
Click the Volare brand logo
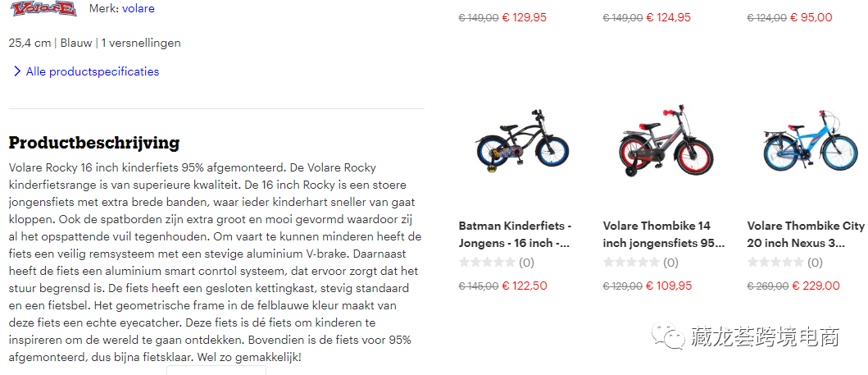tap(43, 9)
